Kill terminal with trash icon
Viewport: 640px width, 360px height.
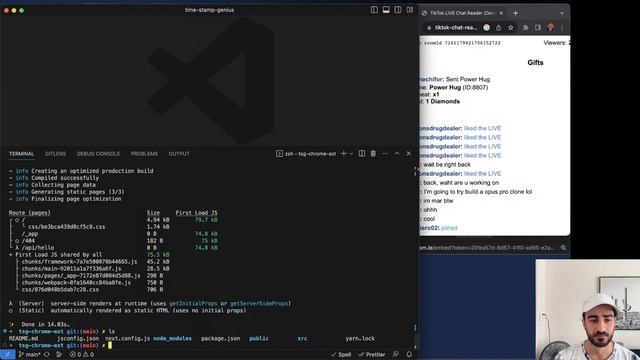373,153
